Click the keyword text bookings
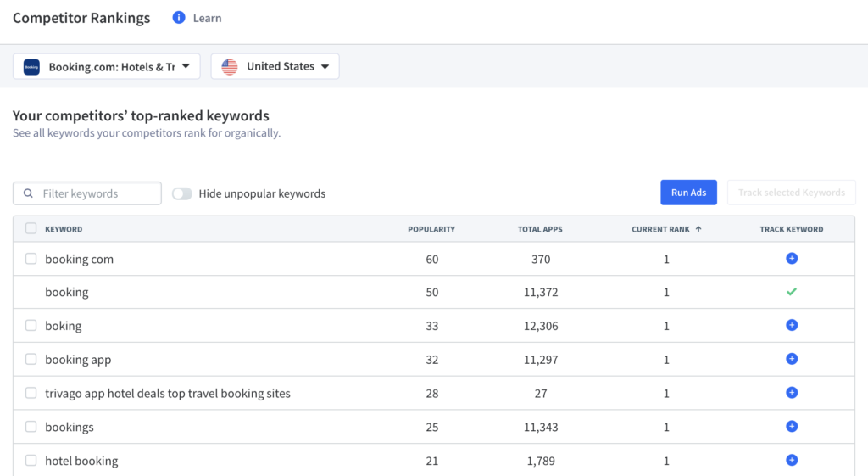The width and height of the screenshot is (868, 476). coord(70,428)
